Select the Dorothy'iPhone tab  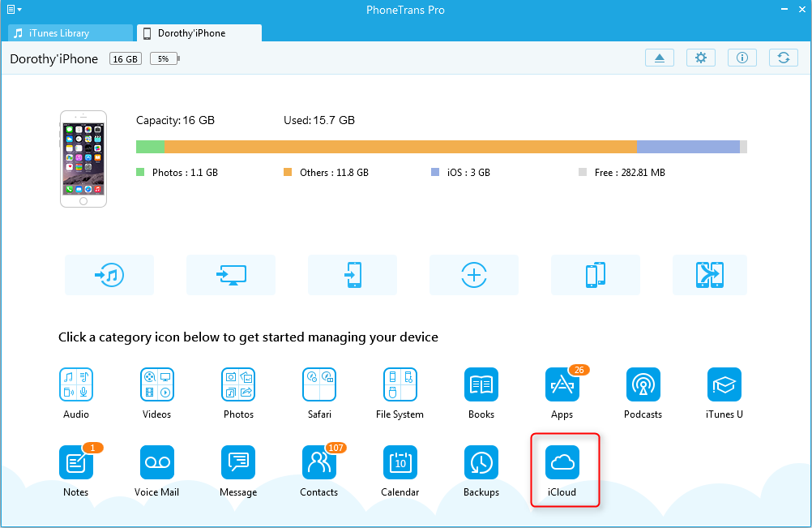(x=199, y=33)
